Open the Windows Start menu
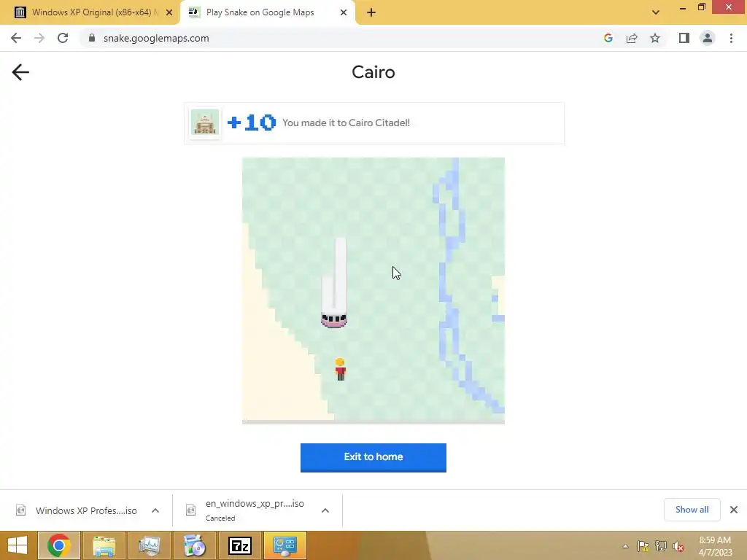 tap(18, 545)
